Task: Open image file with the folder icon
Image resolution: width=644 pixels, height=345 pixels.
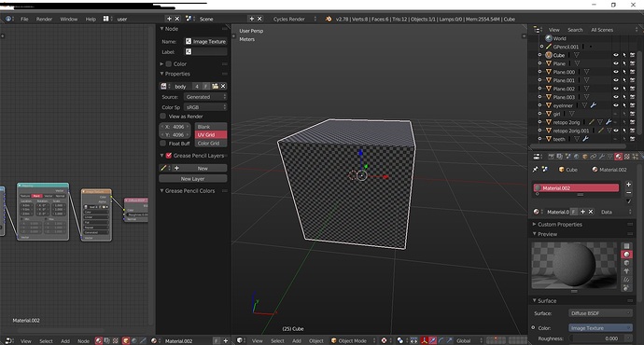Action: [x=215, y=86]
